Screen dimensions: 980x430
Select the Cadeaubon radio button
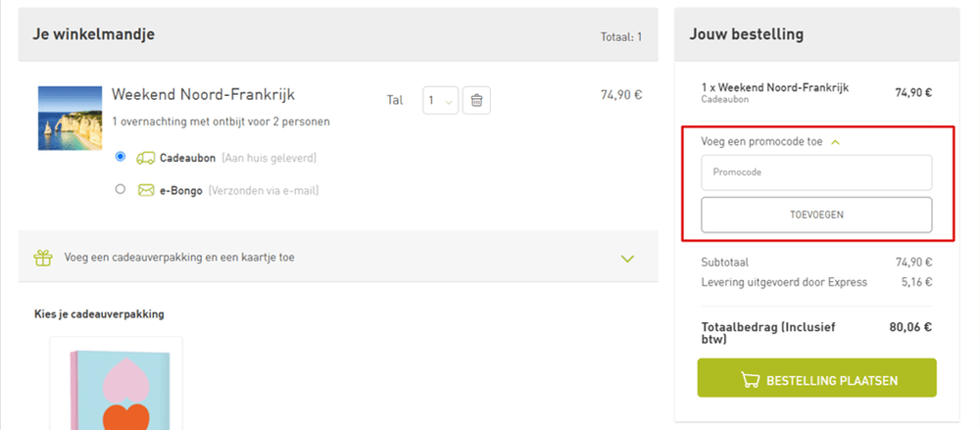coord(121,157)
